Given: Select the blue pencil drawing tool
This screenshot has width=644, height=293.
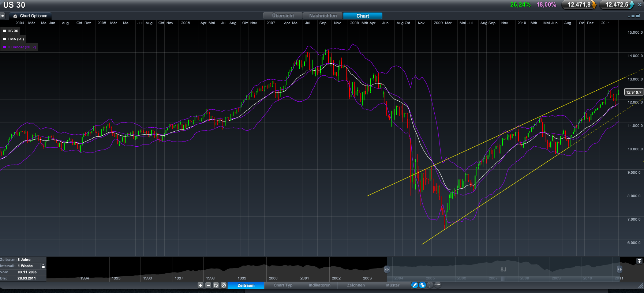Looking at the screenshot, I should coord(415,285).
